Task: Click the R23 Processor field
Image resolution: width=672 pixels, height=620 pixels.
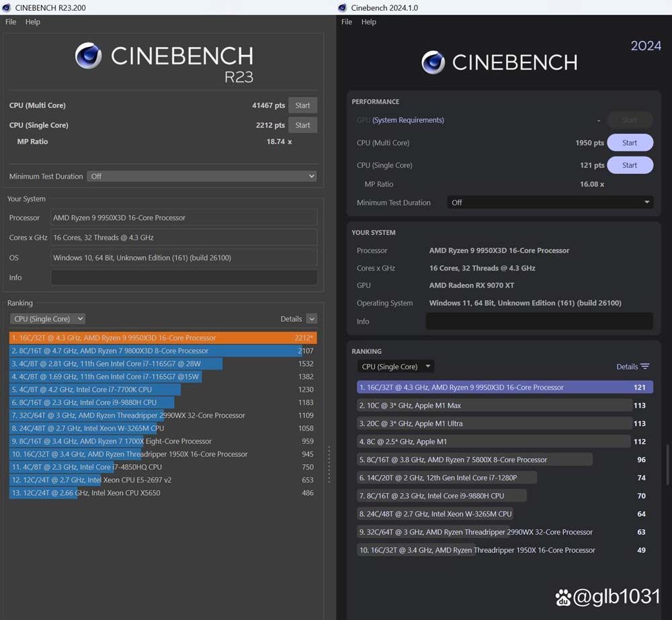Action: click(x=184, y=218)
